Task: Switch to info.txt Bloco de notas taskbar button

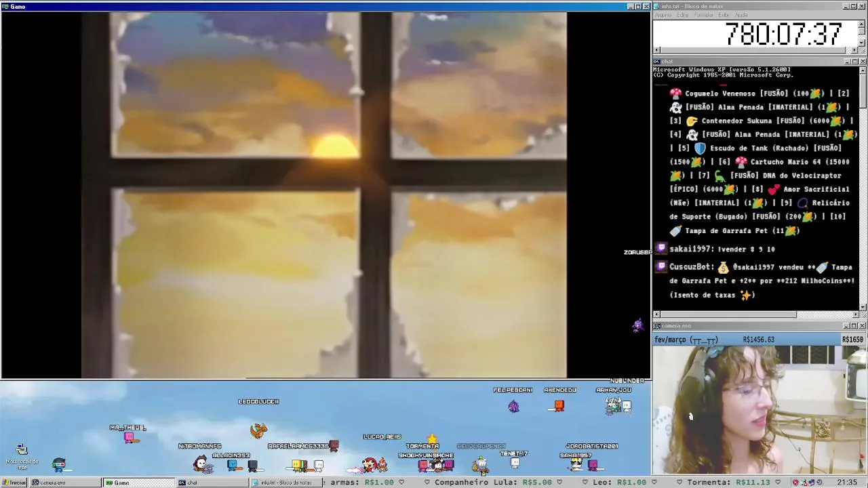Action: [x=285, y=483]
